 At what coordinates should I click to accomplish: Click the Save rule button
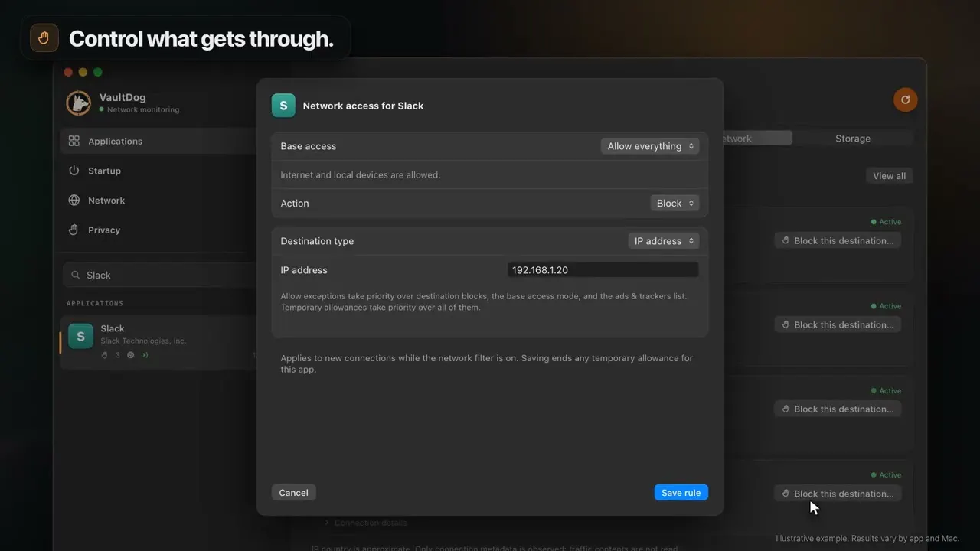(x=681, y=493)
